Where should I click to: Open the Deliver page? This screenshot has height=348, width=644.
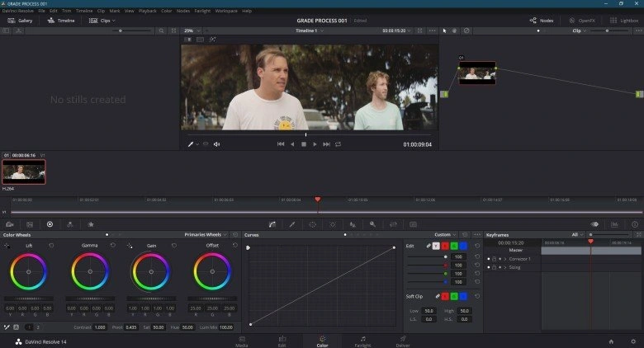point(403,340)
